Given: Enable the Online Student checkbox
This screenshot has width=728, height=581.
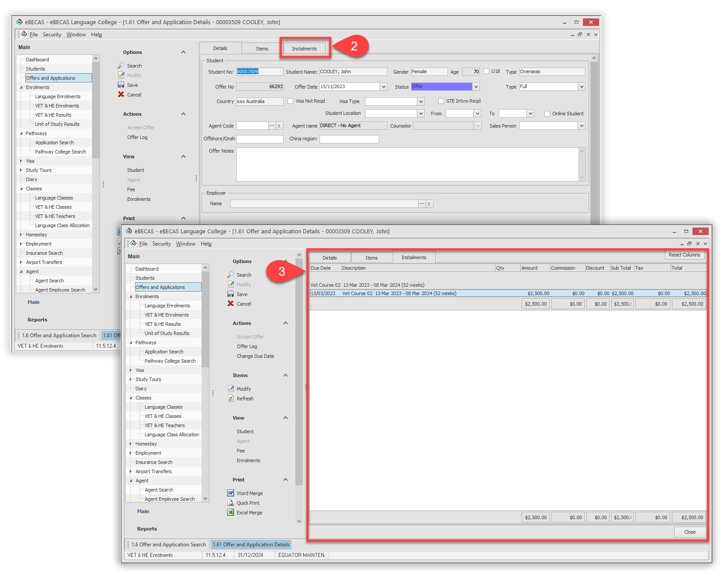Looking at the screenshot, I should click(x=547, y=114).
